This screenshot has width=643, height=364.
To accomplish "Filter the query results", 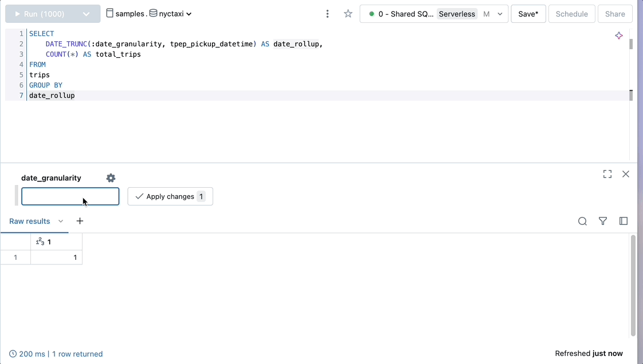I will [x=603, y=221].
